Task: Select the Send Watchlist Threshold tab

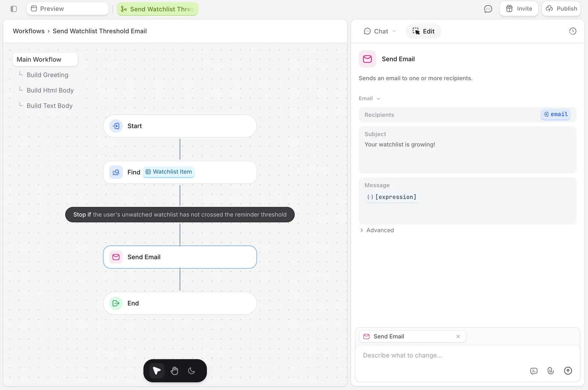Action: [x=158, y=9]
